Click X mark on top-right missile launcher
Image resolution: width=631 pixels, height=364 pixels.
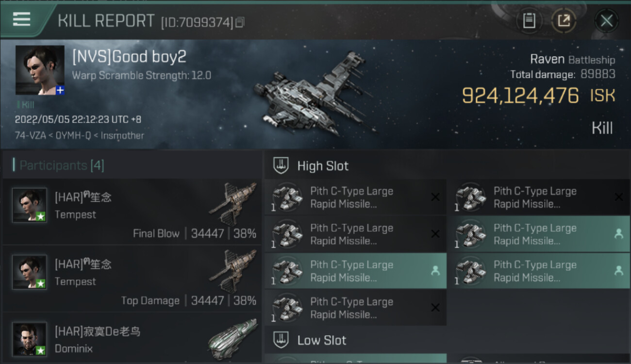[618, 197]
